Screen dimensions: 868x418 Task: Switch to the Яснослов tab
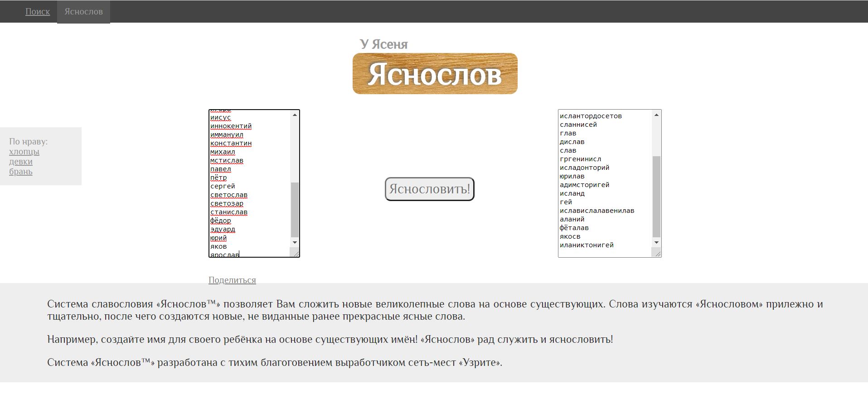[83, 11]
